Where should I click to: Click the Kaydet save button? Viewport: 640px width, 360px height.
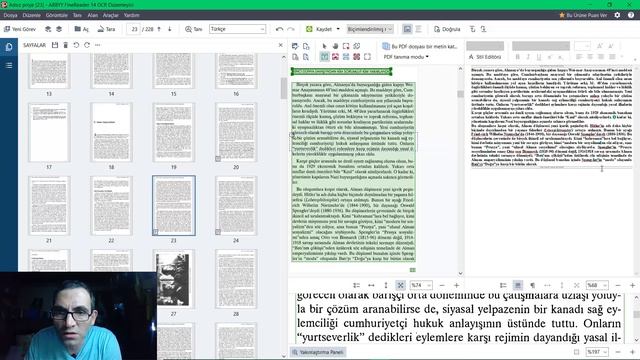coord(320,29)
